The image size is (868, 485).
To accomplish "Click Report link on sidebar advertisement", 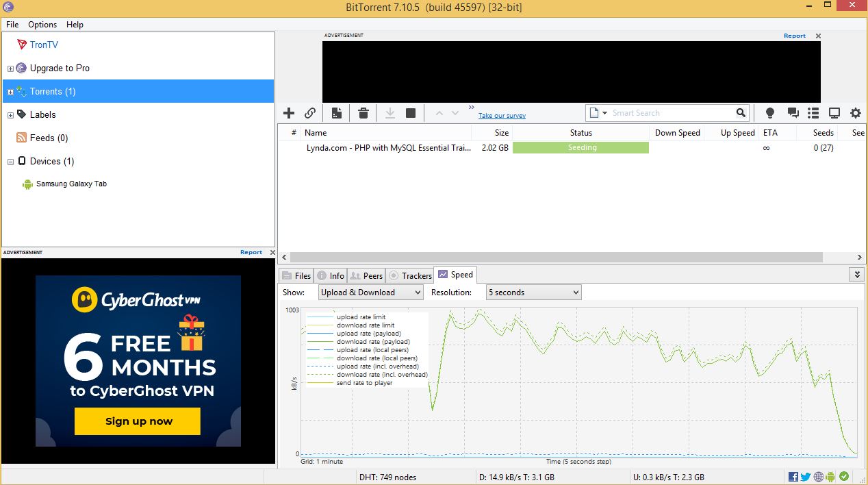I will pyautogui.click(x=251, y=252).
